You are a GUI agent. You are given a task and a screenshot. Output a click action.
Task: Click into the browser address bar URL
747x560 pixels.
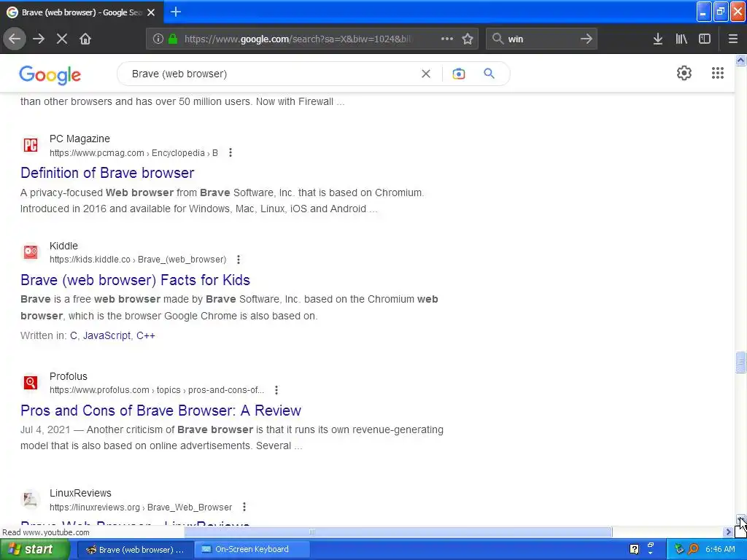298,39
